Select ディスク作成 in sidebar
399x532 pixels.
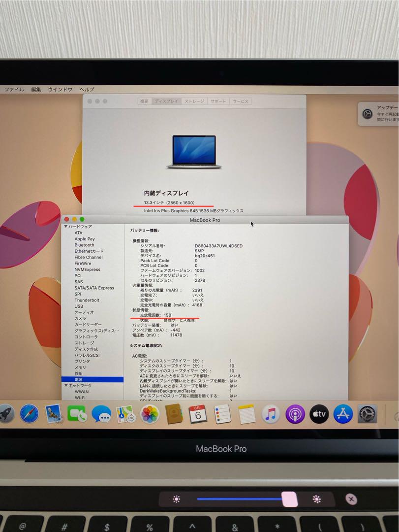point(86,349)
